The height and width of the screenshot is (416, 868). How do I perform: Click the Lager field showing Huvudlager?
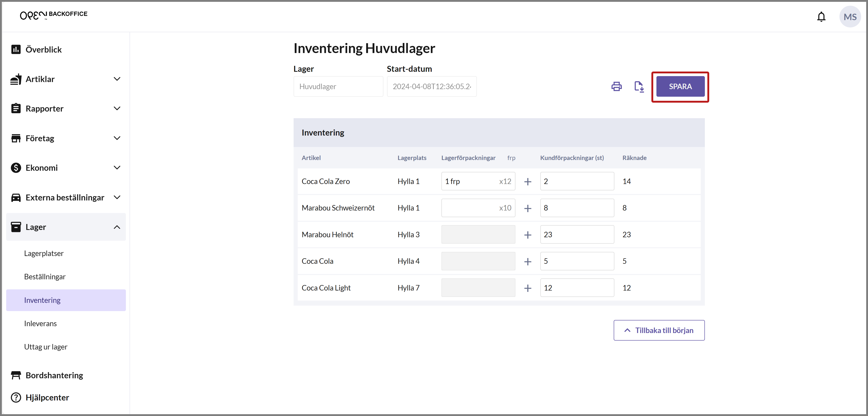click(338, 87)
